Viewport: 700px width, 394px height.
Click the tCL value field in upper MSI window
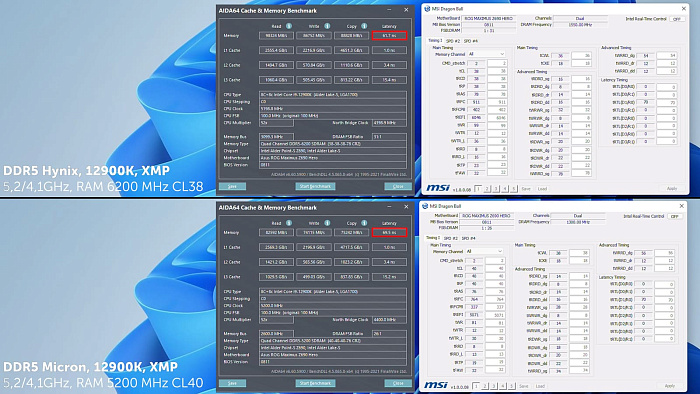point(476,71)
